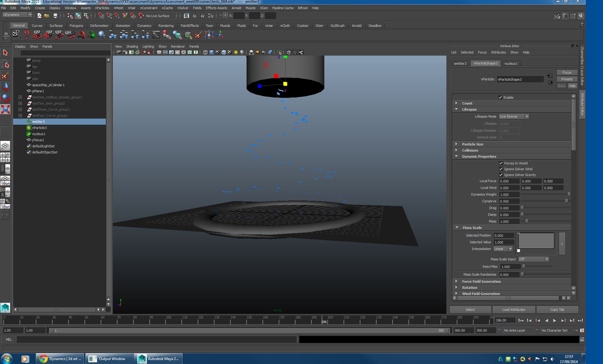Click the Presets button
This screenshot has width=603, height=364.
coord(567,79)
